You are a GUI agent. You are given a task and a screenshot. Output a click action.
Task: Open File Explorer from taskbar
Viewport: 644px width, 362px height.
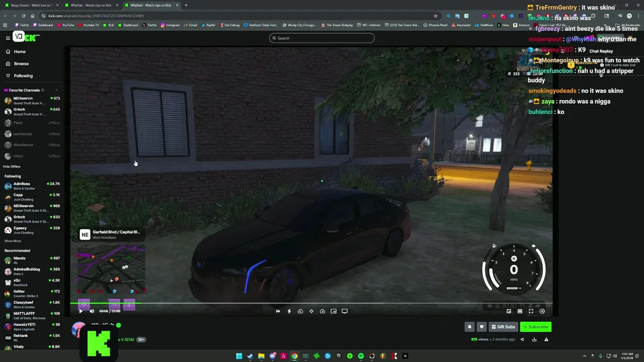261,356
